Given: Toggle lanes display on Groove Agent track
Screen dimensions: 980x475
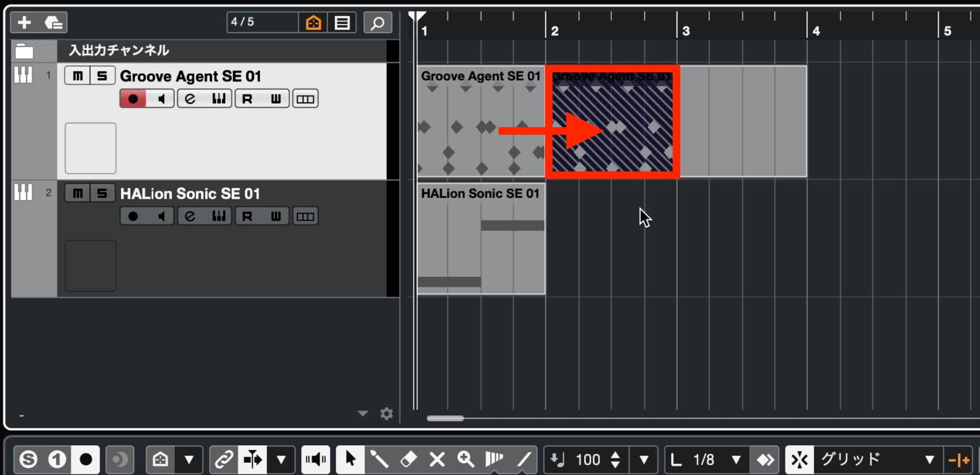Looking at the screenshot, I should pyautogui.click(x=305, y=99).
